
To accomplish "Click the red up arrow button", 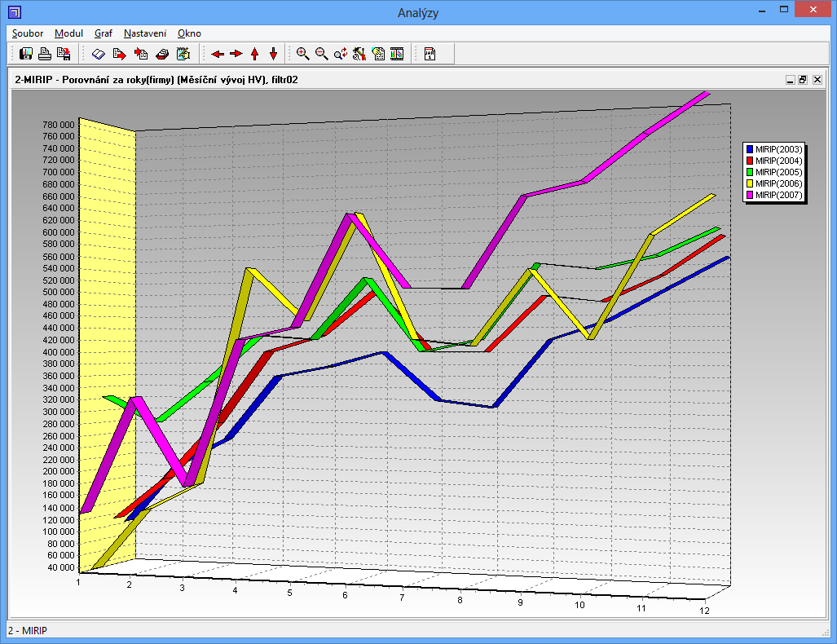I will [254, 54].
